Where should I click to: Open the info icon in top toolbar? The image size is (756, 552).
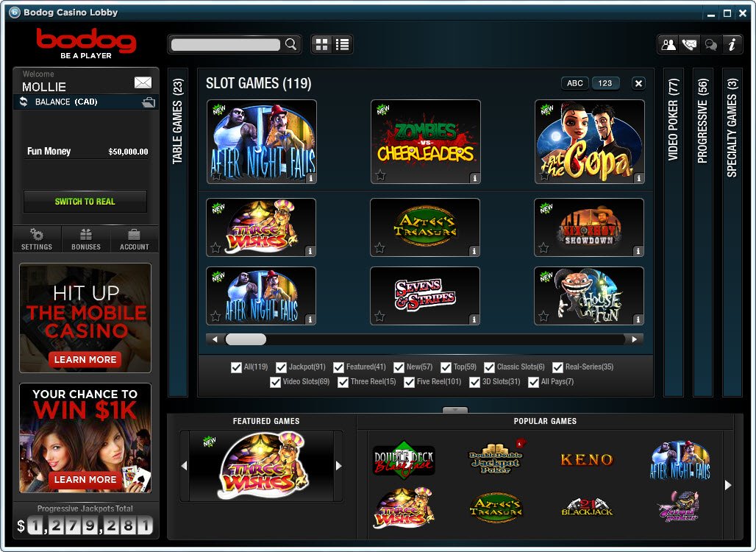point(732,44)
